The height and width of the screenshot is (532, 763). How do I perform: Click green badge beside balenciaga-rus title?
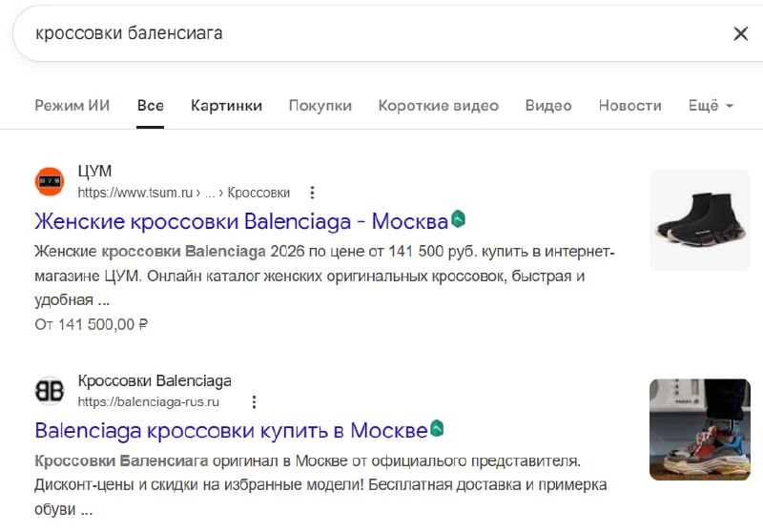tap(437, 429)
